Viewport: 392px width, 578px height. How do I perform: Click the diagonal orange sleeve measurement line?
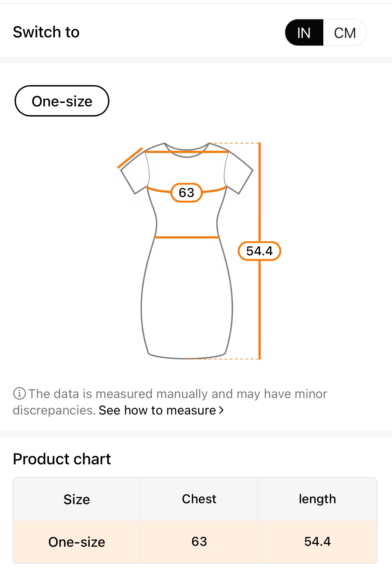[130, 158]
